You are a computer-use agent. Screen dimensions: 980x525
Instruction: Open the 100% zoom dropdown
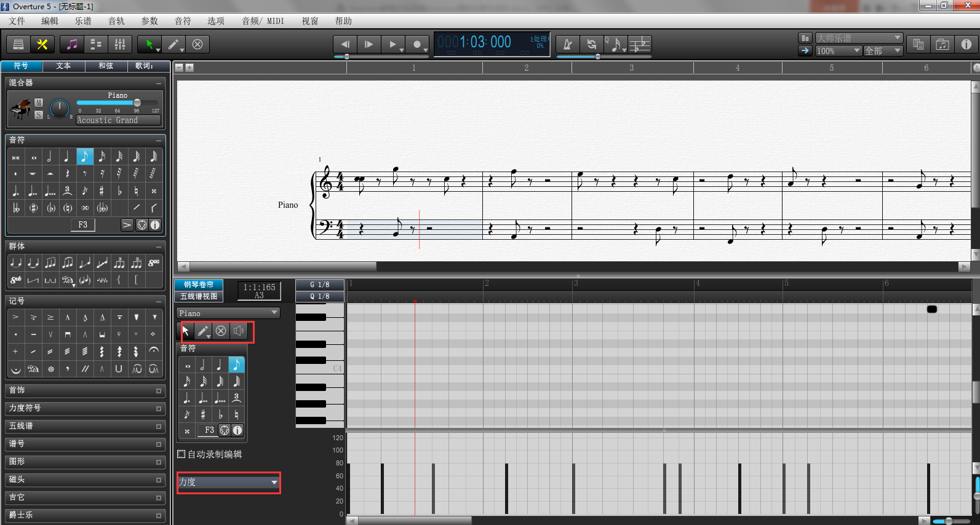tap(839, 51)
